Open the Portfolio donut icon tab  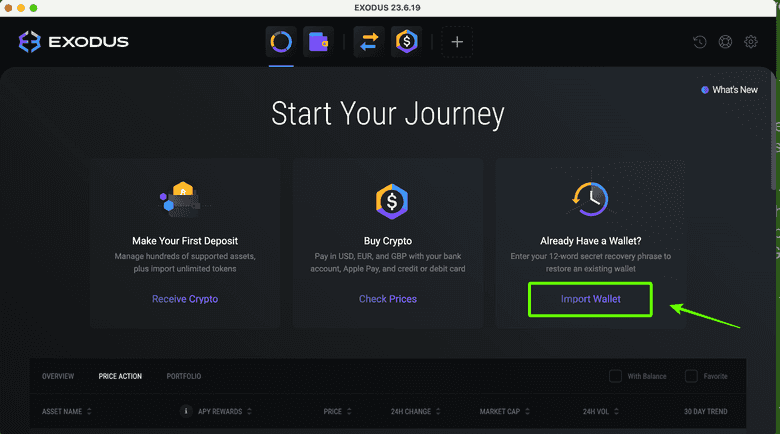coord(281,42)
